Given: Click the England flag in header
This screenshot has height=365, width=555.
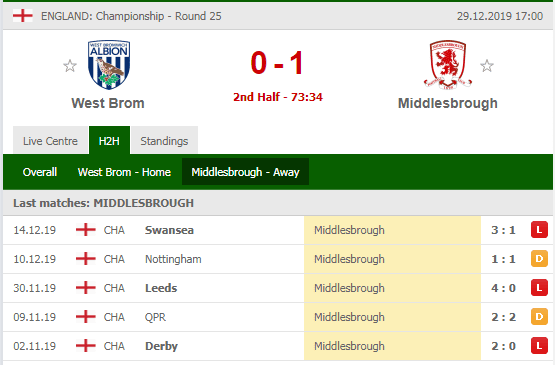Looking at the screenshot, I should pos(23,16).
